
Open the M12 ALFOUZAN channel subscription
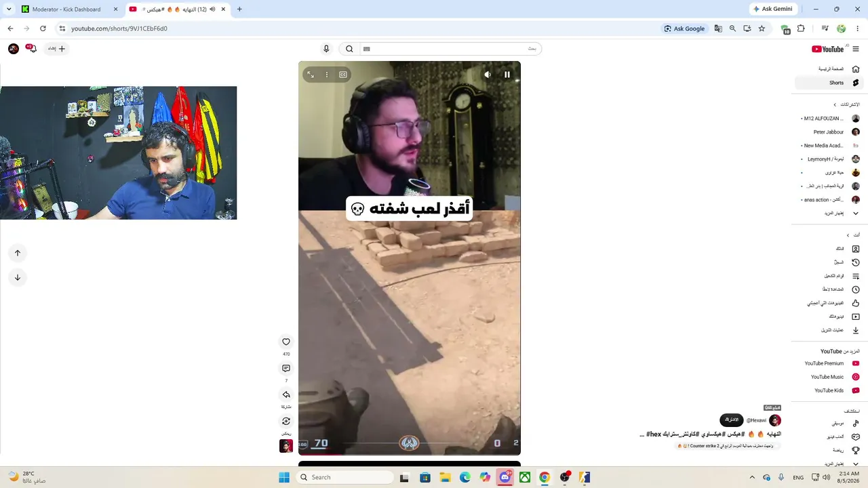click(x=829, y=119)
